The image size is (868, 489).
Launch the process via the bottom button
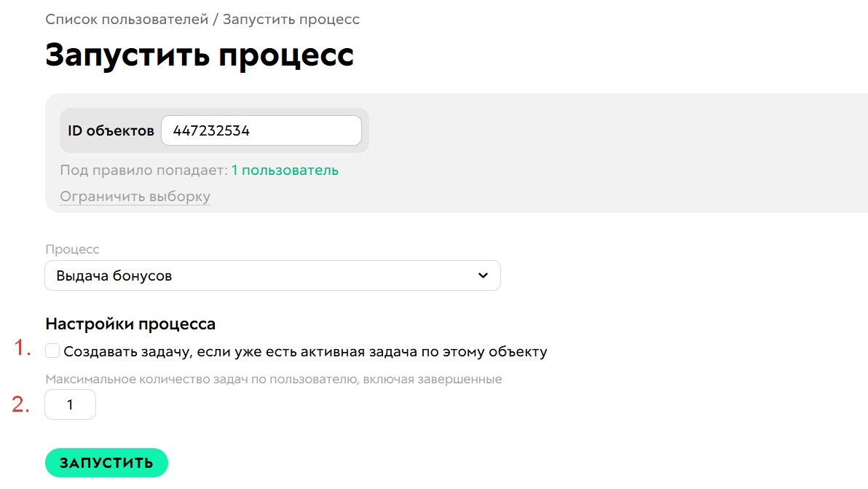[106, 462]
